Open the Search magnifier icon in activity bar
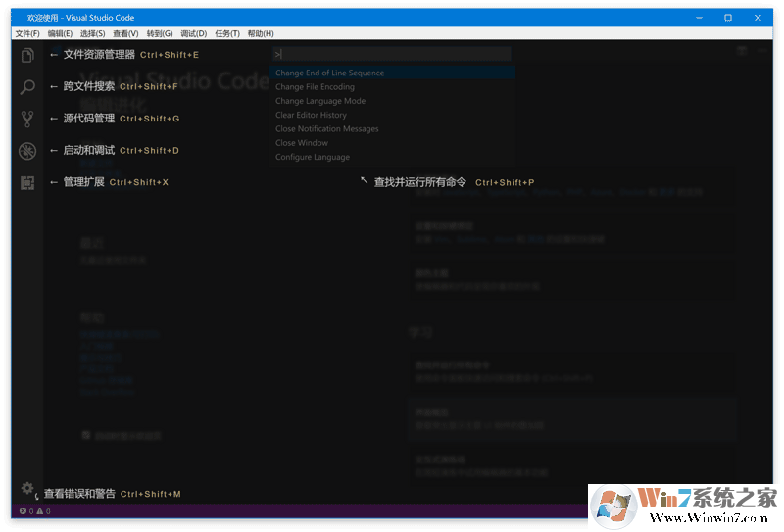Screen dimensions: 784x532 27,87
